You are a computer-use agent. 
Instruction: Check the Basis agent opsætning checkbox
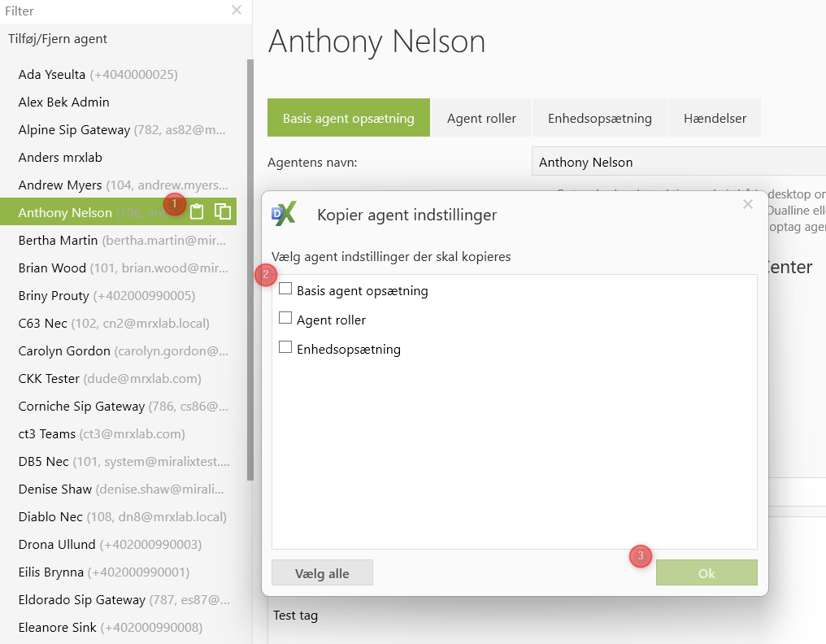(285, 289)
